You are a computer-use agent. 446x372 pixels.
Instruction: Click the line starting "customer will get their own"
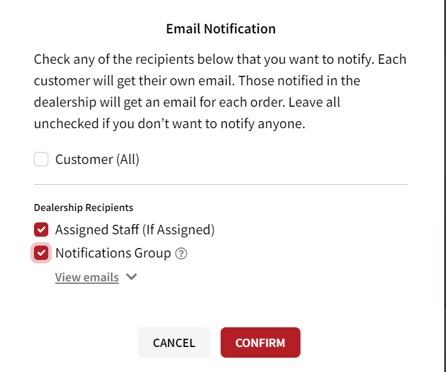click(x=197, y=81)
